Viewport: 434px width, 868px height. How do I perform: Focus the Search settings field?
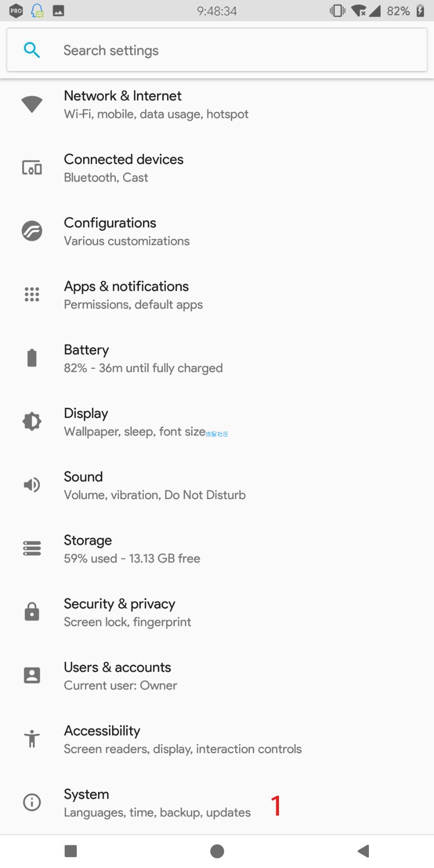(x=217, y=50)
